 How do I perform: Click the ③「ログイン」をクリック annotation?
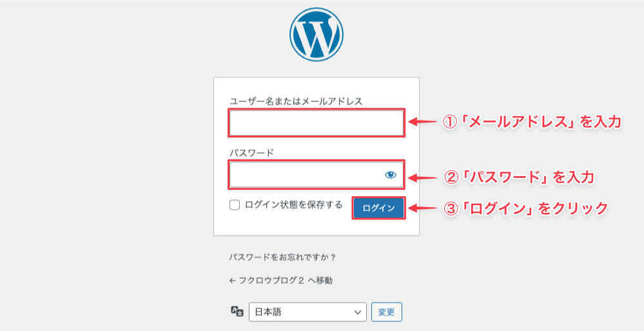click(x=526, y=208)
